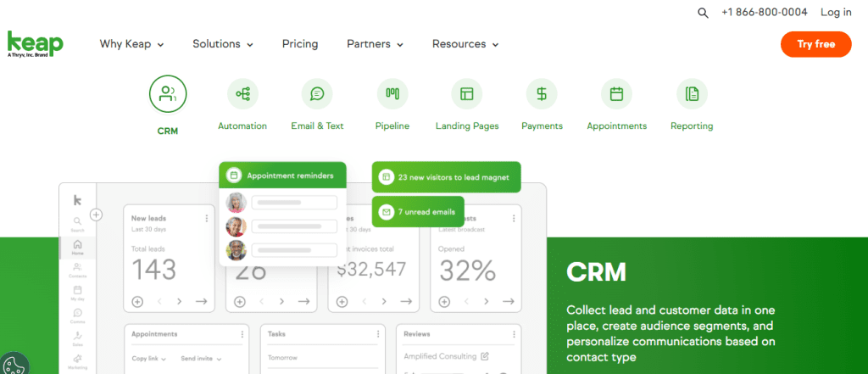Click the Keap logo
This screenshot has width=868, height=374.
click(35, 44)
